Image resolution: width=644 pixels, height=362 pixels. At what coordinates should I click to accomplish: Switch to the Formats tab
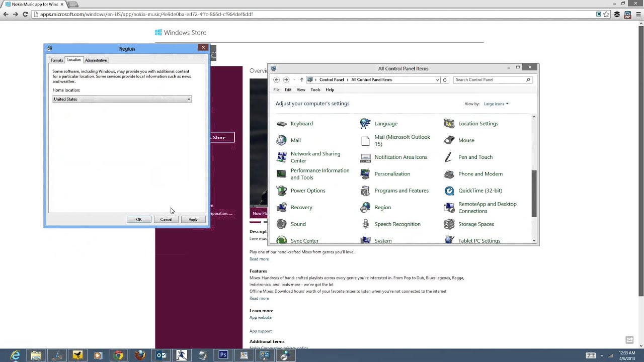(57, 60)
